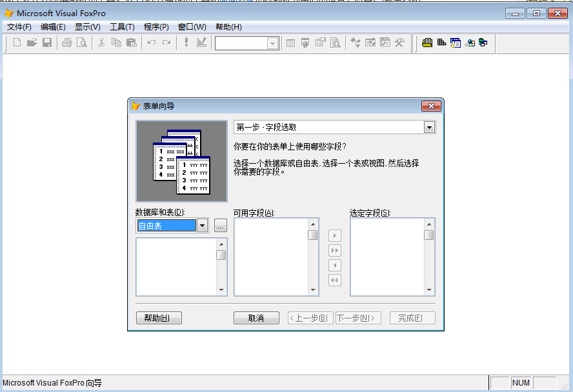Click the yellow Form Wizard toolbar icon
573x392 pixels.
(x=427, y=43)
